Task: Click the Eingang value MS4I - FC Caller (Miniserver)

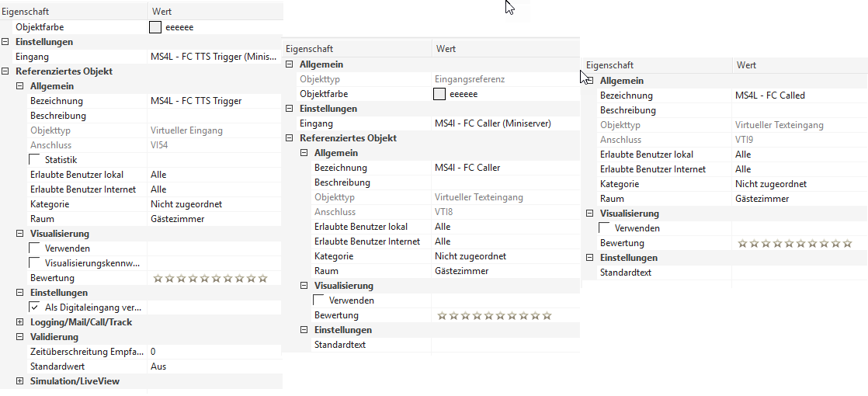Action: click(x=495, y=123)
